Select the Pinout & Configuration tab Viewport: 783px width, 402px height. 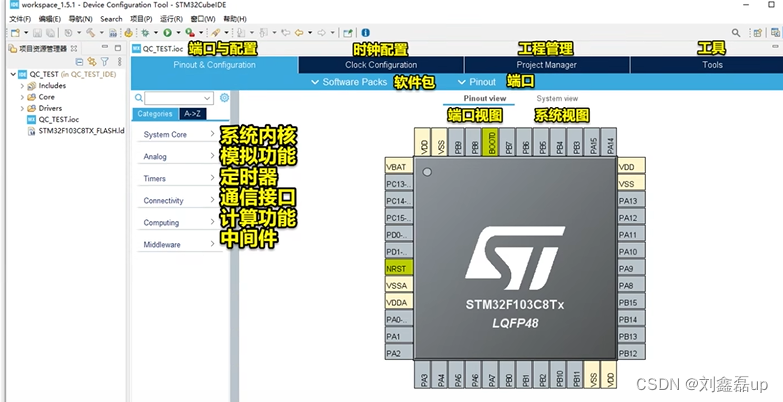pyautogui.click(x=214, y=65)
